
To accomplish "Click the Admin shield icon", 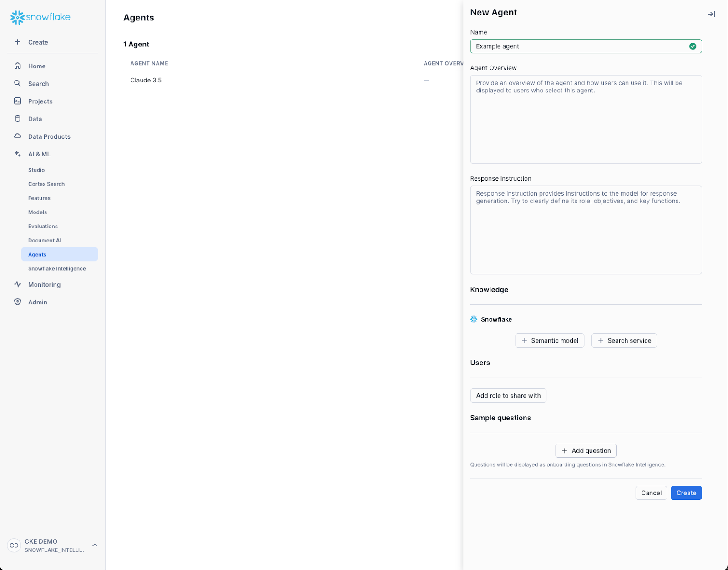I will pos(18,302).
